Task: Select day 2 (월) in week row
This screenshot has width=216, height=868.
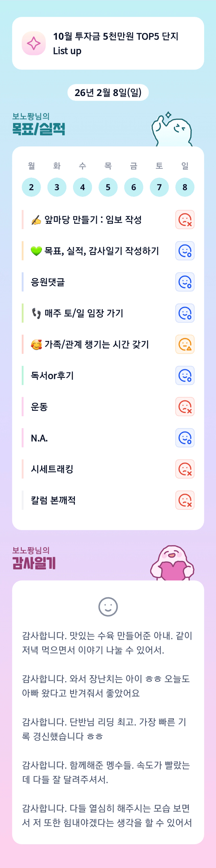Action: pos(31,187)
